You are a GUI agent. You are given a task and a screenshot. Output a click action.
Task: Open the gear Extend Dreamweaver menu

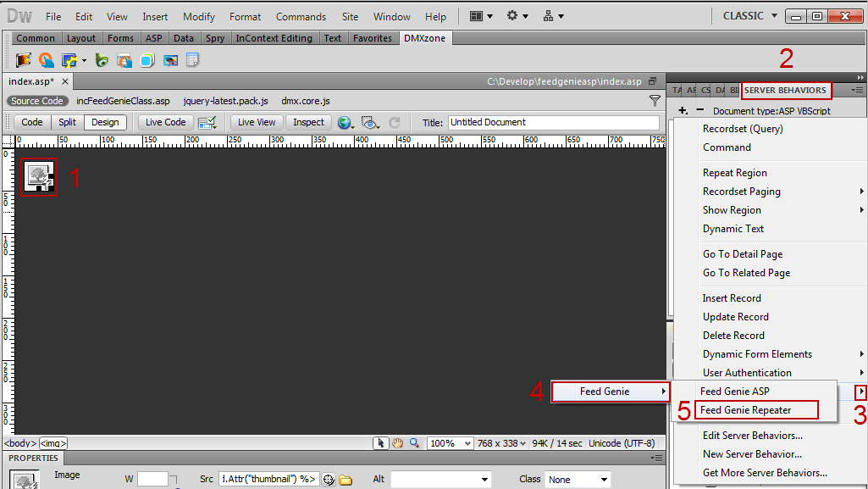point(517,16)
